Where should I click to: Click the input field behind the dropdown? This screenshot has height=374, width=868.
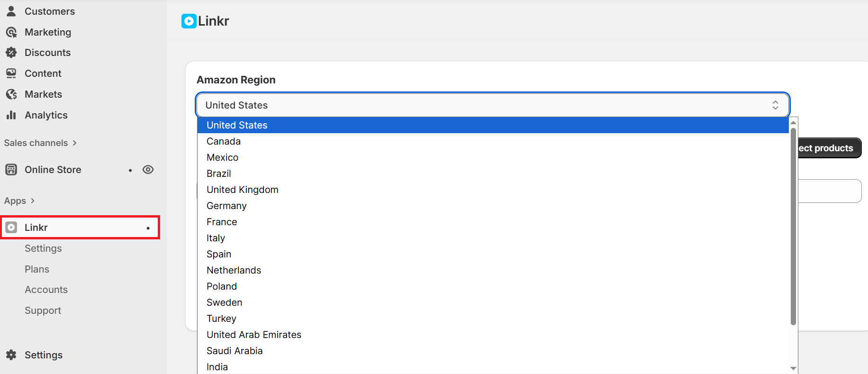point(830,191)
